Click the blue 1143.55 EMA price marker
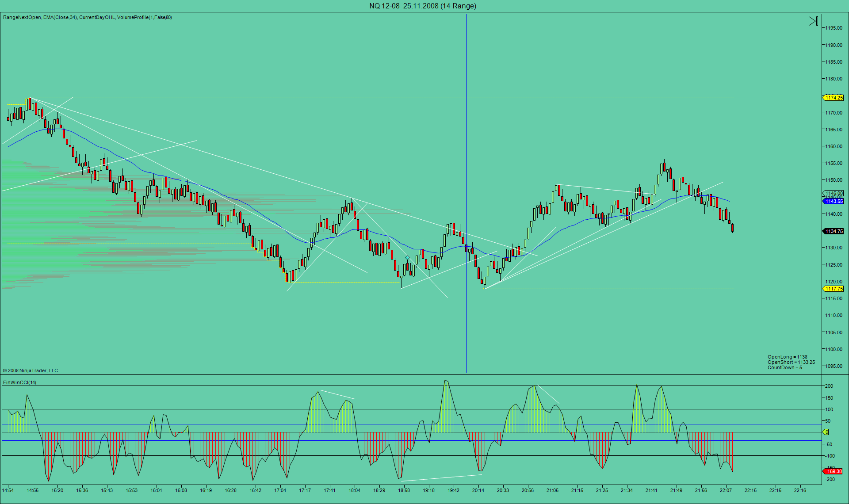Viewport: 849px width, 504px height. click(834, 201)
